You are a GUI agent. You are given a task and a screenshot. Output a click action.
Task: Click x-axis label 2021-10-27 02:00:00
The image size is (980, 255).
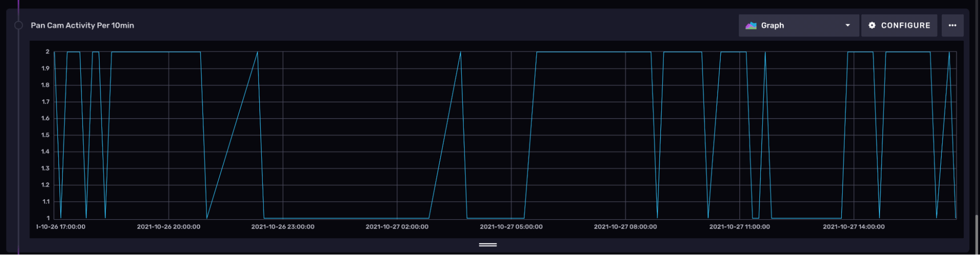[x=397, y=227]
